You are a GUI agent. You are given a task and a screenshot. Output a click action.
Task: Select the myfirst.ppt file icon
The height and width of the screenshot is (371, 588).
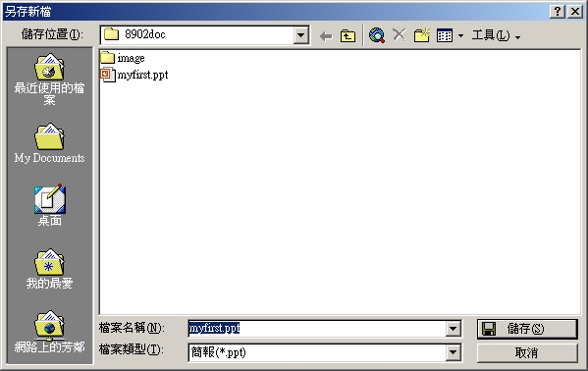coord(108,75)
